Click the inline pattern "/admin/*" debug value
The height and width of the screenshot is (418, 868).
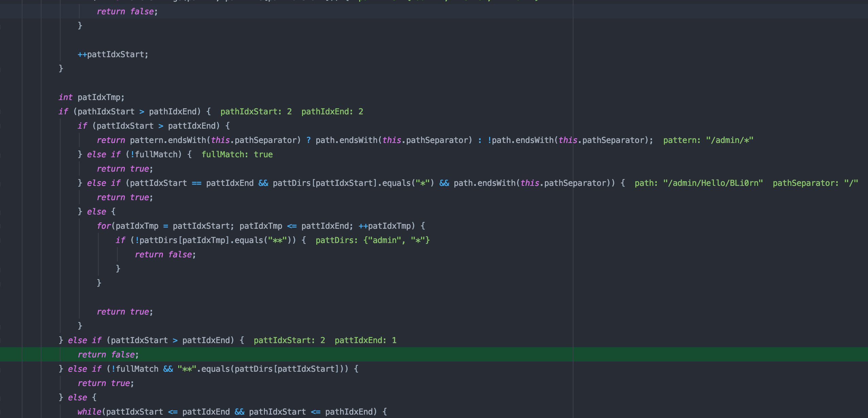coord(708,140)
